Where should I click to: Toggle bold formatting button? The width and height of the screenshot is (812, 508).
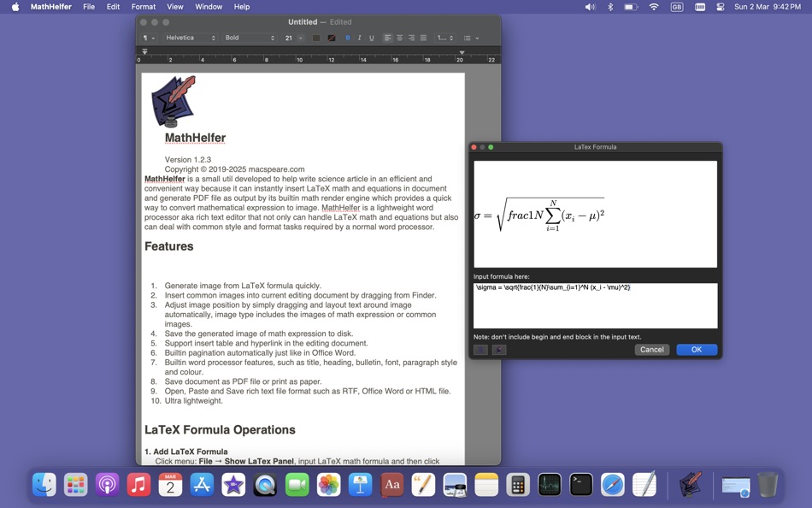[348, 38]
